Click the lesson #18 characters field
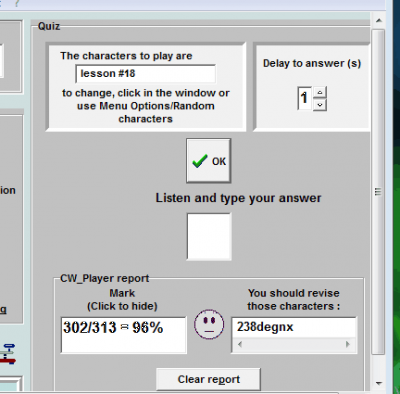Image resolution: width=400 pixels, height=394 pixels. pos(146,74)
